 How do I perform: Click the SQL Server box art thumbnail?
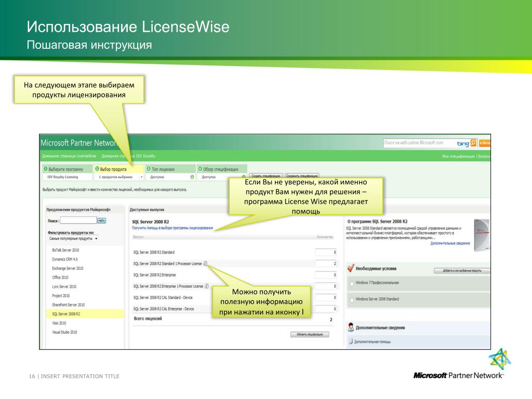tap(482, 235)
